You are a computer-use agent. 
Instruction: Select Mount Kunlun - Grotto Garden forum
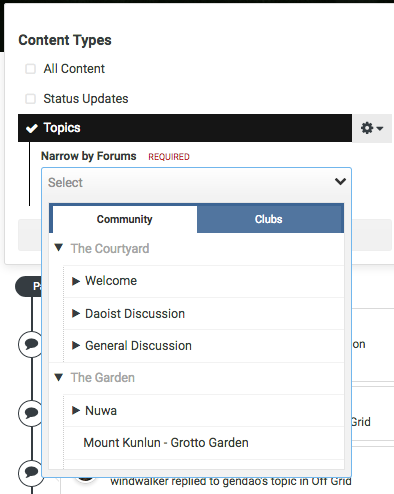pyautogui.click(x=166, y=443)
